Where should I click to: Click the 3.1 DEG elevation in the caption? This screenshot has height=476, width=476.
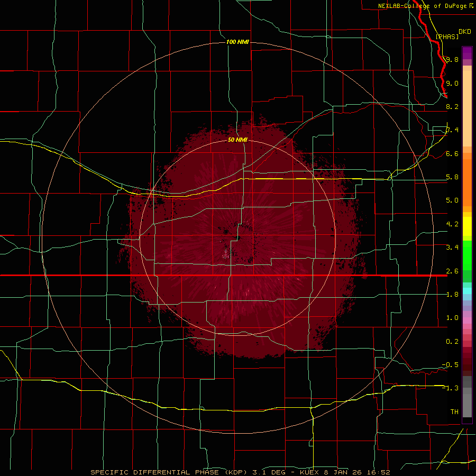pyautogui.click(x=269, y=472)
